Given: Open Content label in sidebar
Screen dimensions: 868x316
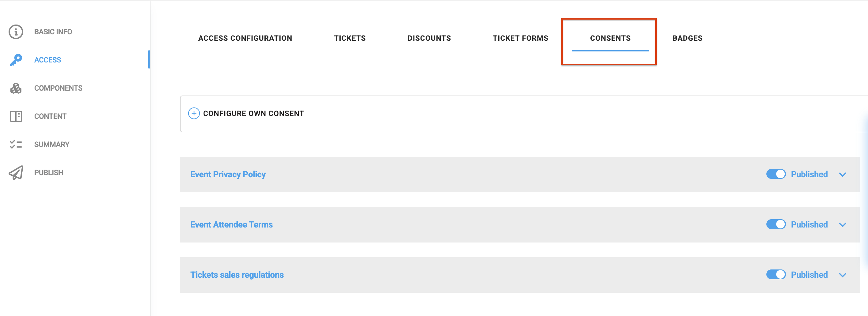Looking at the screenshot, I should [x=50, y=116].
